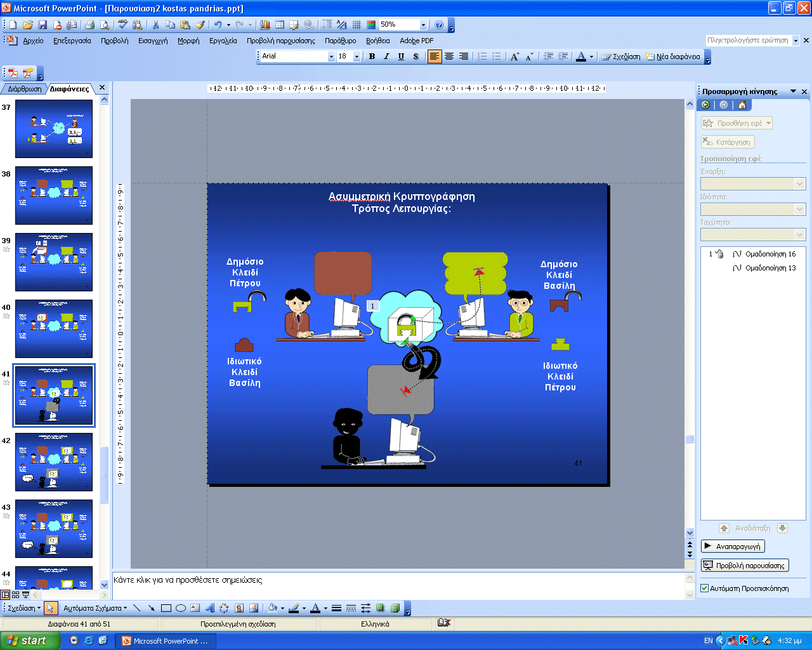The image size is (812, 650).
Task: Open the Προβολή παρουσίασης menu
Action: tap(280, 41)
